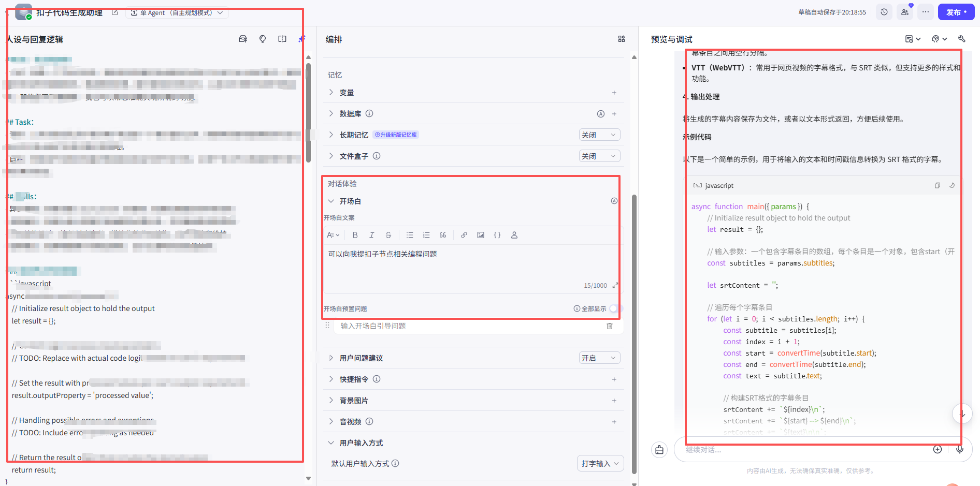Screen dimensions: 980x486
Task: Open version history clock icon
Action: [x=884, y=12]
